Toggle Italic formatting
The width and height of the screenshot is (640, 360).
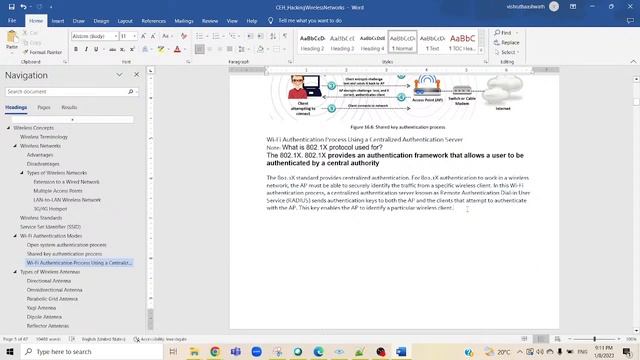[x=86, y=49]
